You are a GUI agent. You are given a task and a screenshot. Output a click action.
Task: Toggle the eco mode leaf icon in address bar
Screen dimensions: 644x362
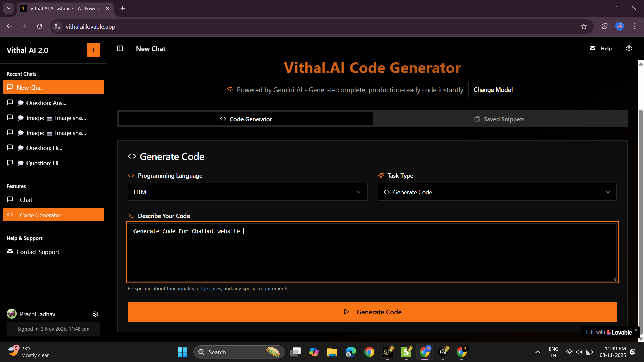click(604, 26)
